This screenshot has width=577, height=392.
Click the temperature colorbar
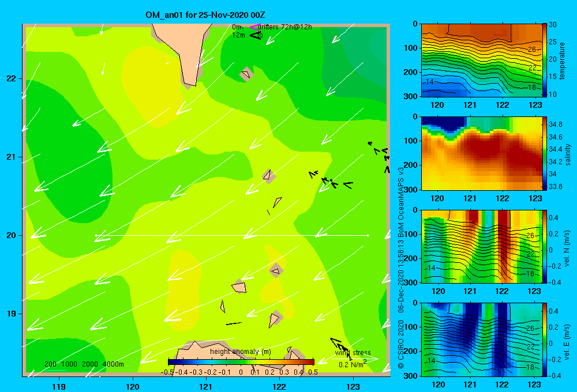coord(545,60)
